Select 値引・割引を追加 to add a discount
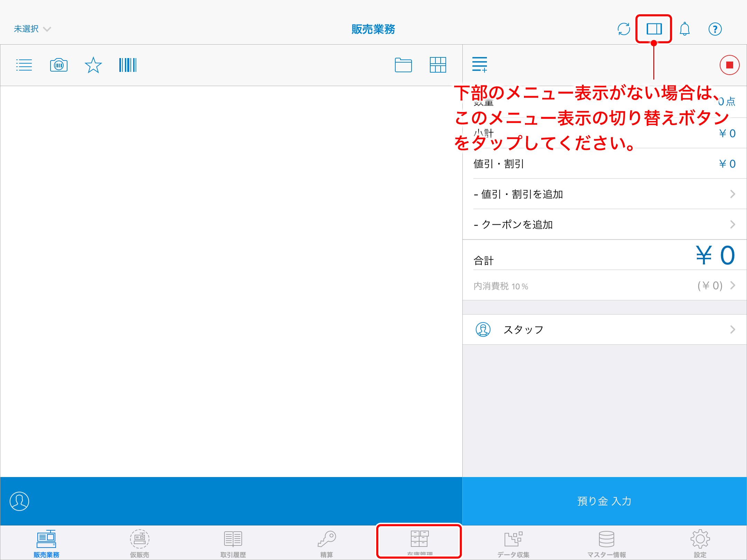This screenshot has width=747, height=560. (603, 194)
